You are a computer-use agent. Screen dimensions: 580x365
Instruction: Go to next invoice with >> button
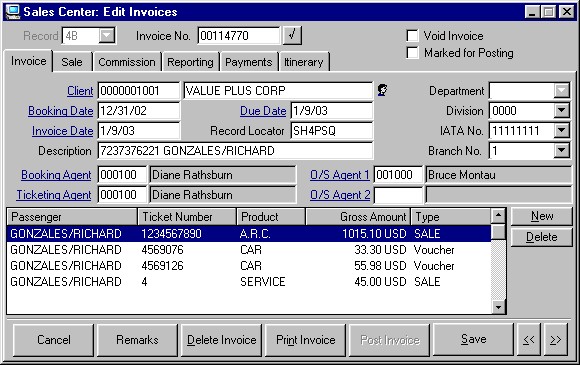point(555,339)
